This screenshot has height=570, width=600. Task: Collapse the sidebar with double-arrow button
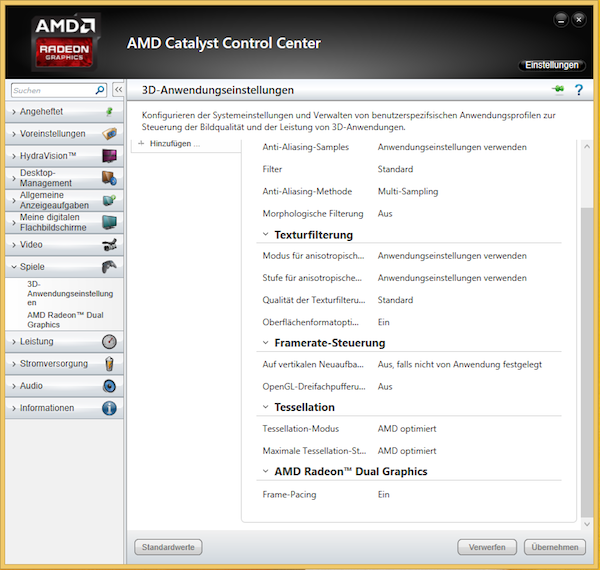[x=119, y=90]
